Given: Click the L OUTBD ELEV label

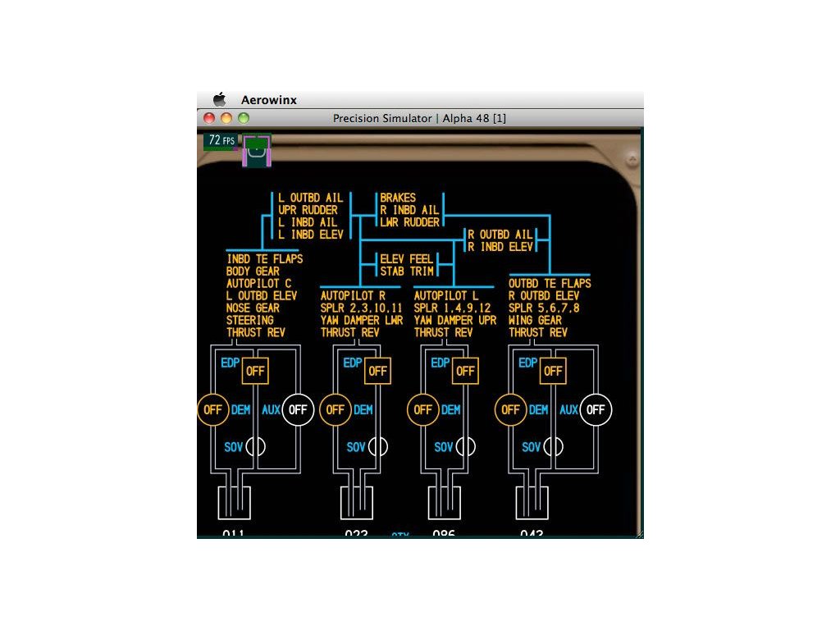Looking at the screenshot, I should coord(262,295).
